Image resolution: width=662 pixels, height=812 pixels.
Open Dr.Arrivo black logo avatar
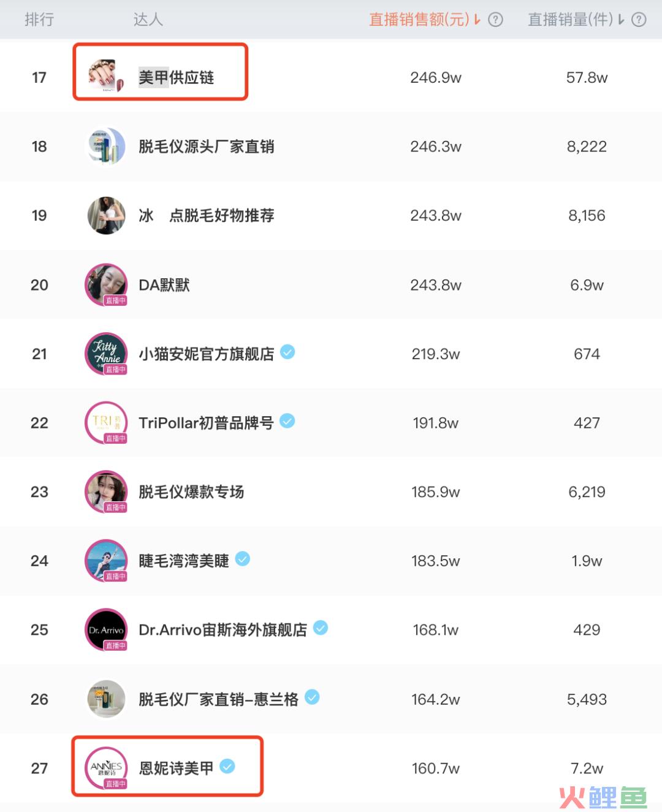point(106,629)
